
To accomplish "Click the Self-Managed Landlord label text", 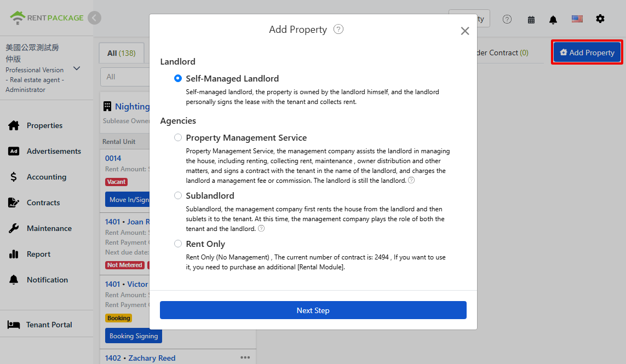I will tap(232, 79).
